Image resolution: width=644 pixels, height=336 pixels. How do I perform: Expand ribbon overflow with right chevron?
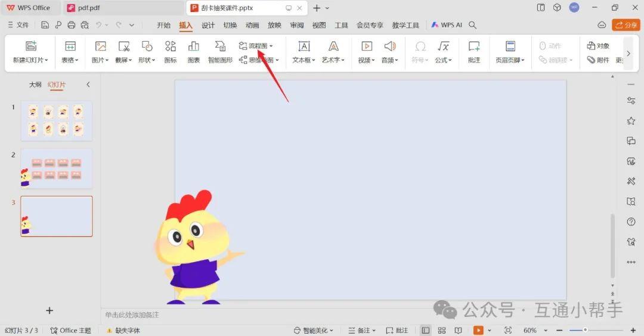click(628, 54)
